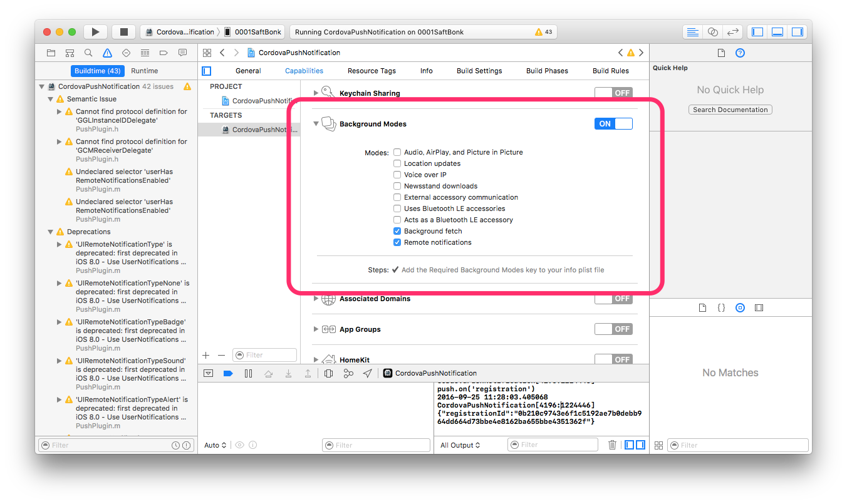Viewport: 847px width, 504px height.
Task: Open the Symbol navigator
Action: pyautogui.click(x=70, y=53)
